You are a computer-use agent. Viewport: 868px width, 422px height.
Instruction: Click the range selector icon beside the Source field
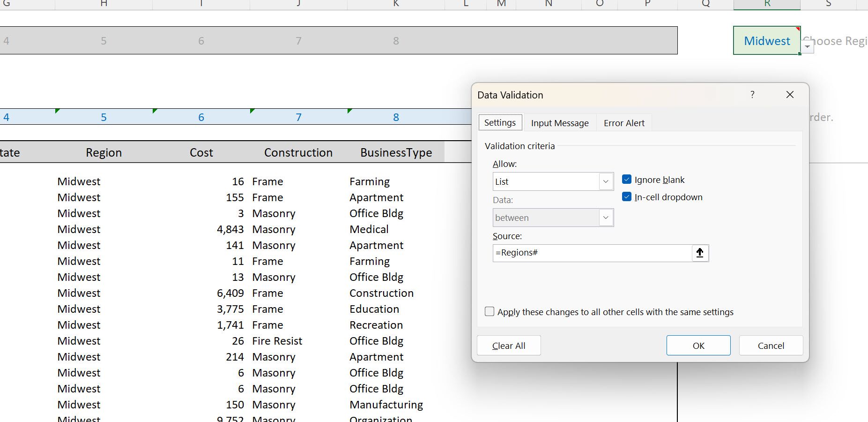point(700,253)
